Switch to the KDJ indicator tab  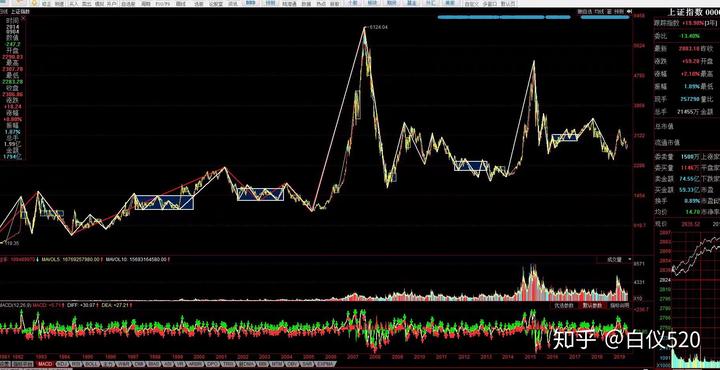click(62, 364)
